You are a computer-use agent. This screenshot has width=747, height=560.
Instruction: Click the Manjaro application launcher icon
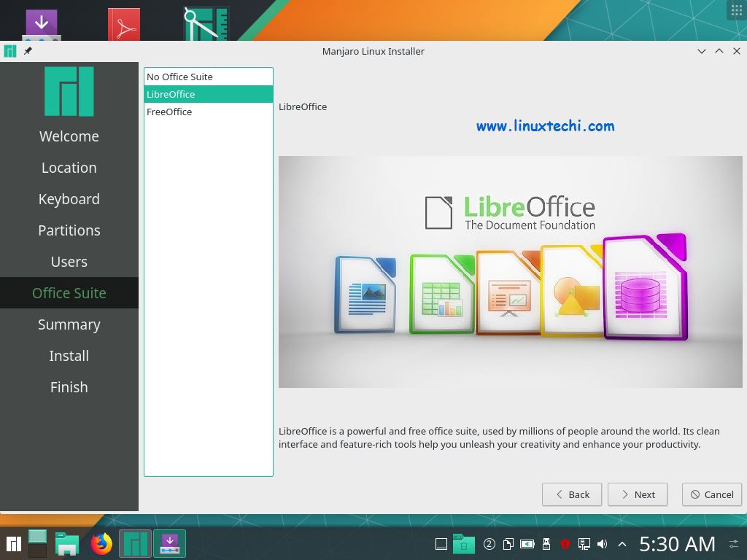click(x=13, y=544)
